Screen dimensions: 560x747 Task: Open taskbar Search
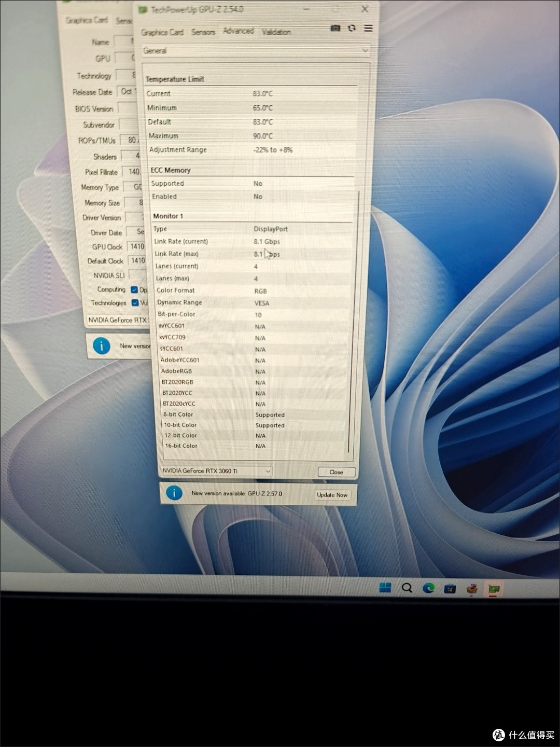pos(407,588)
